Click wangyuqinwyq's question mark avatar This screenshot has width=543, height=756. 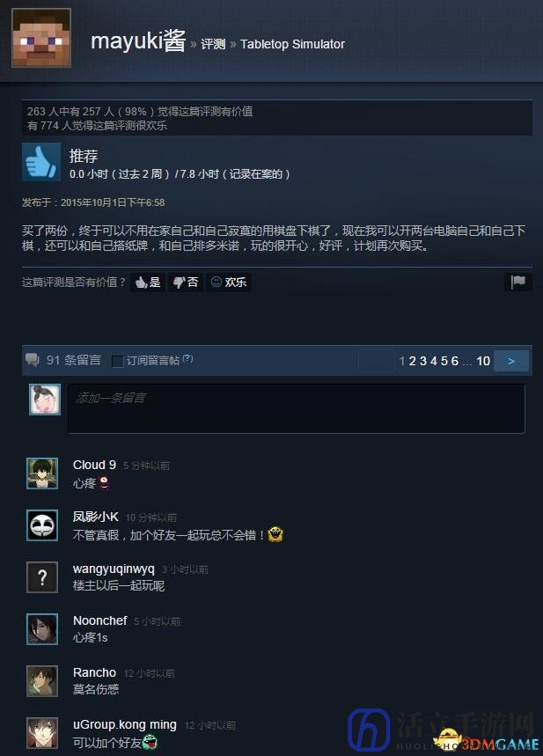(42, 577)
